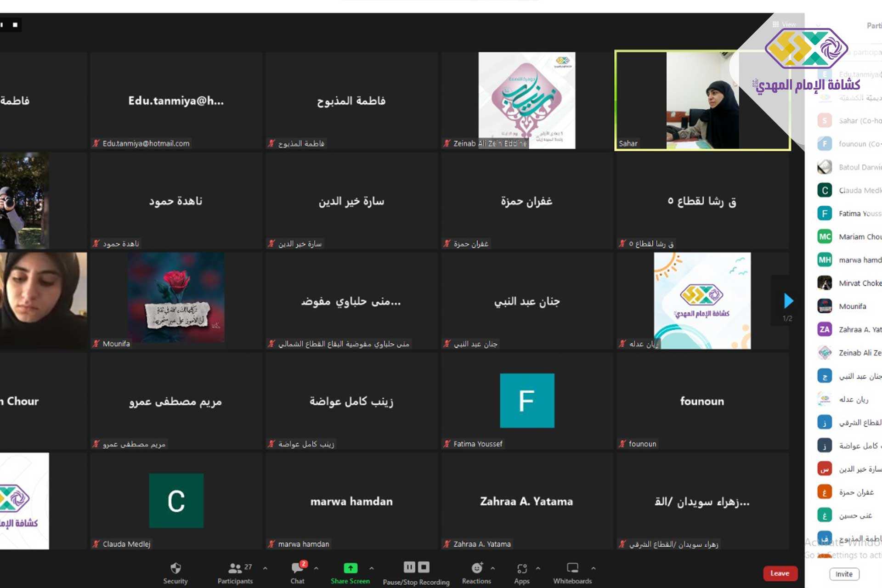Pause the recording in the toolbar

409,567
